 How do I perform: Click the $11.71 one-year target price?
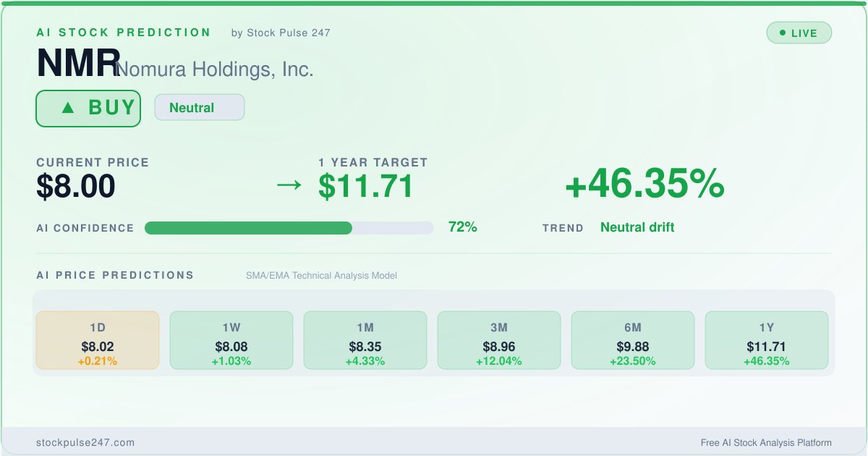click(x=366, y=187)
